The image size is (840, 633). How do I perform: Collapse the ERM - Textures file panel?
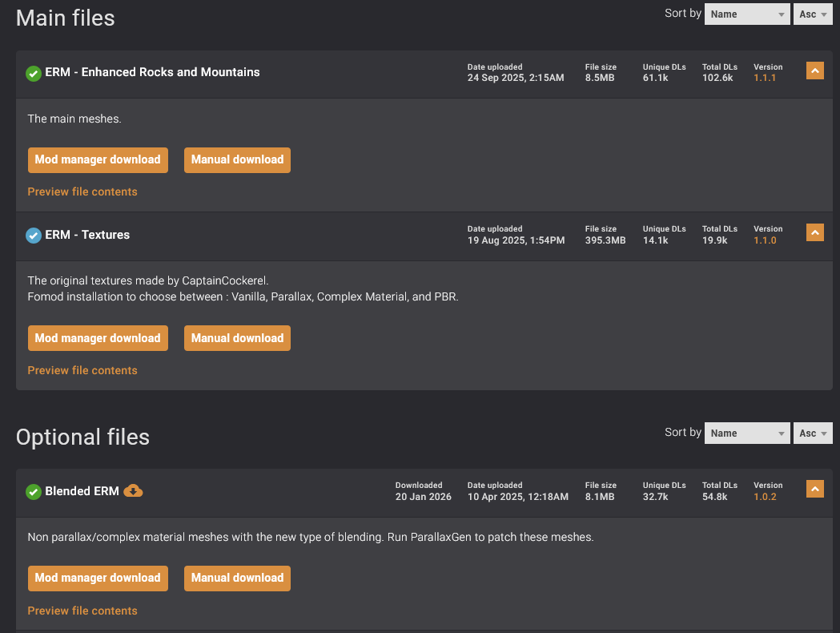(815, 232)
